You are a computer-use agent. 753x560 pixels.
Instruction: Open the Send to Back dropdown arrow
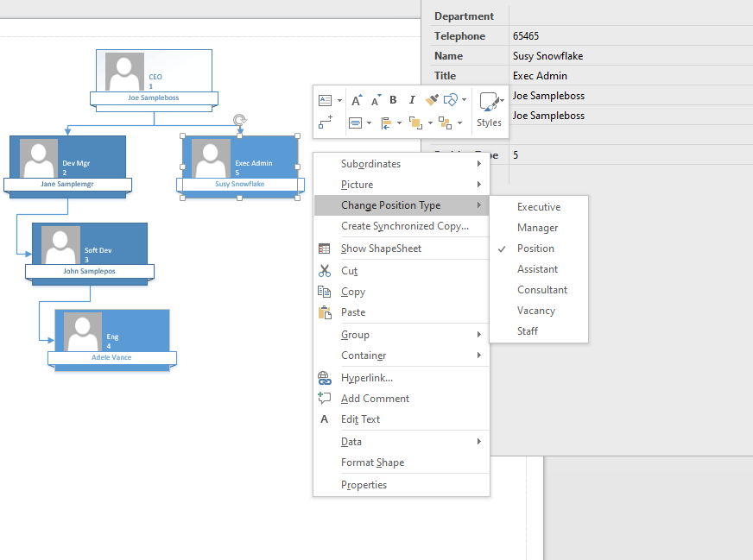point(459,123)
